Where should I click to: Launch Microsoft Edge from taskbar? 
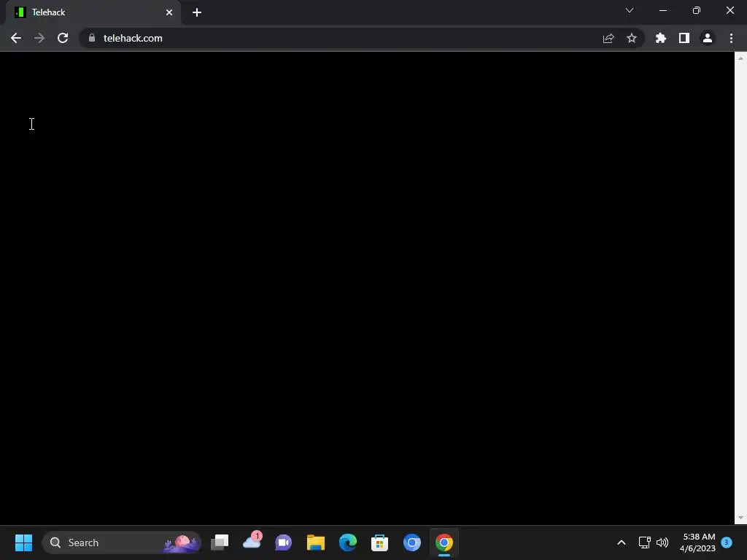348,542
